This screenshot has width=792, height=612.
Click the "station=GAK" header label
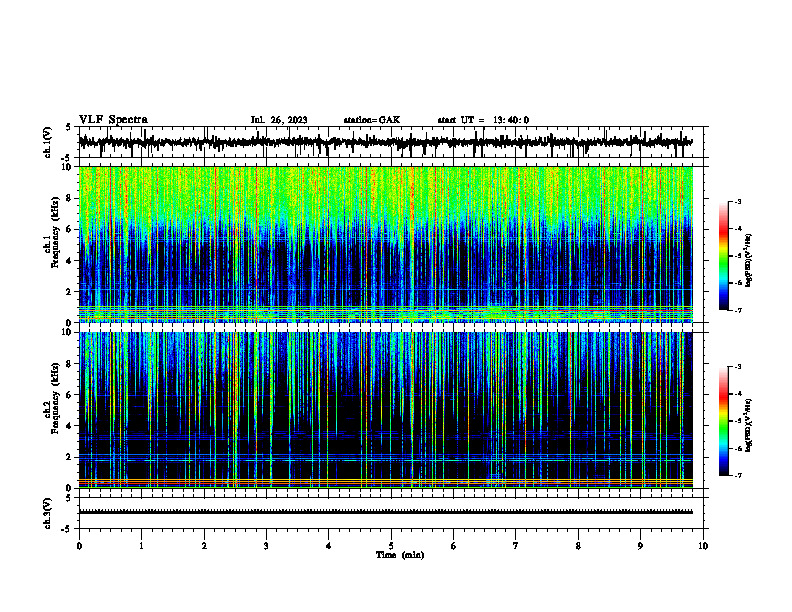click(x=372, y=120)
